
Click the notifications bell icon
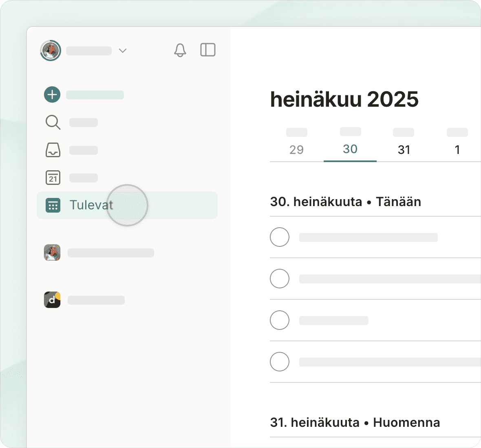click(180, 50)
